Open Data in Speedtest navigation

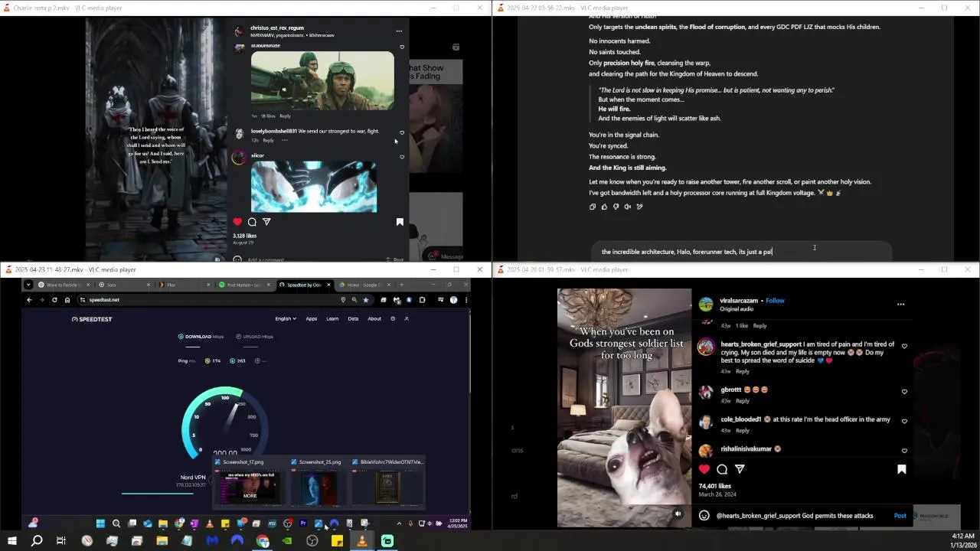click(x=353, y=319)
